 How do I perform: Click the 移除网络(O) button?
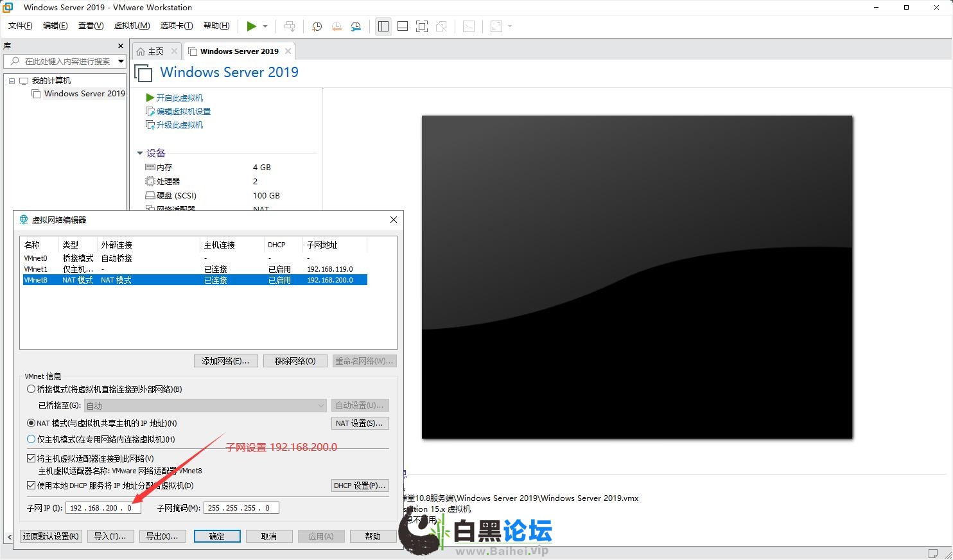point(295,361)
